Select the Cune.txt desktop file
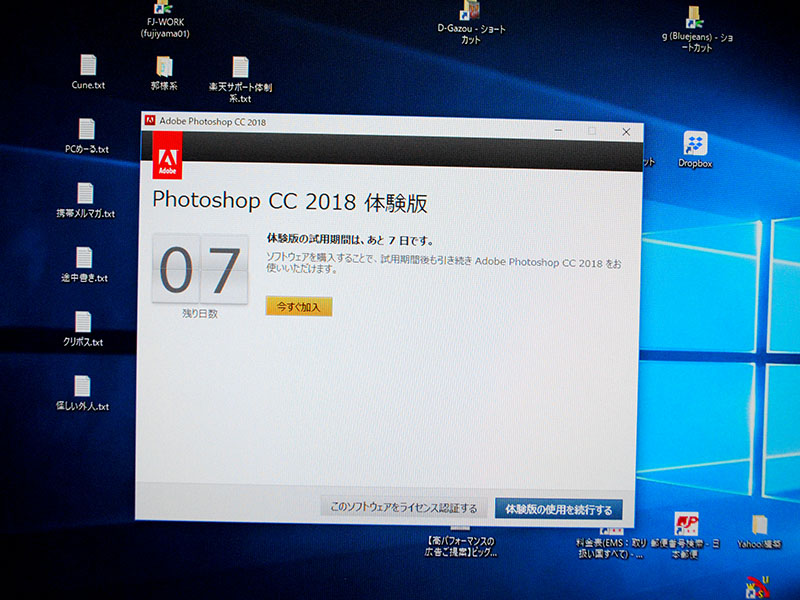800x600 pixels. [x=88, y=73]
